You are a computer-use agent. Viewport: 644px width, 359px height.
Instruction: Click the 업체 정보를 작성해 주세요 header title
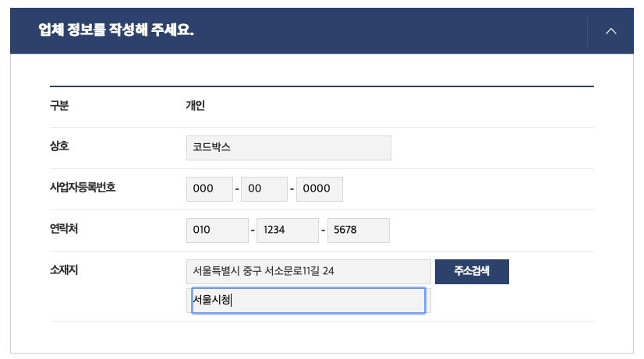tap(116, 31)
